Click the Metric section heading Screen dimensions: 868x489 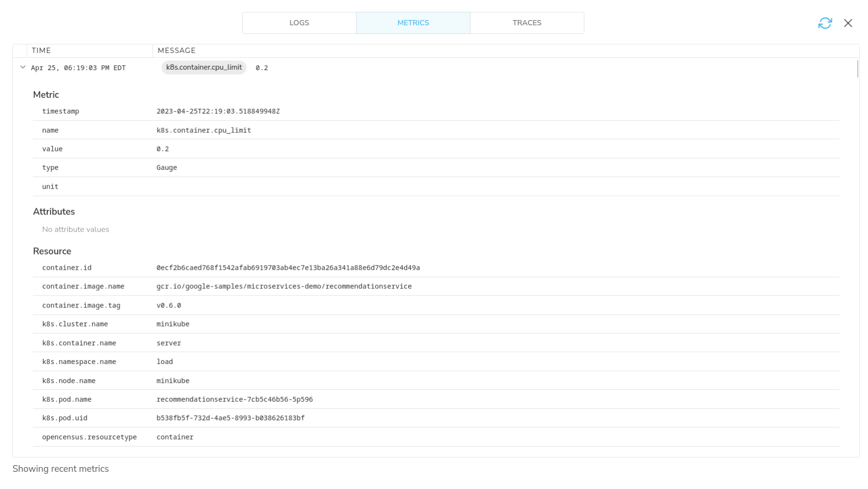tap(46, 95)
